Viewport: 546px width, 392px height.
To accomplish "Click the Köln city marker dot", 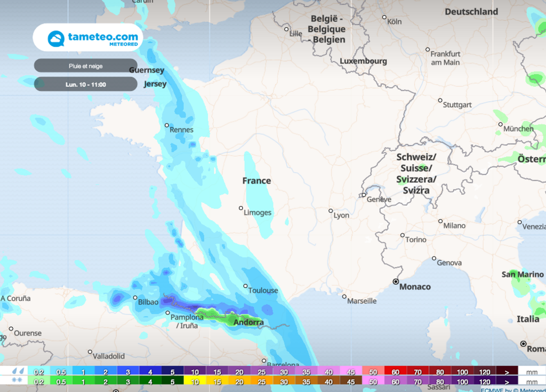I will coord(384,17).
